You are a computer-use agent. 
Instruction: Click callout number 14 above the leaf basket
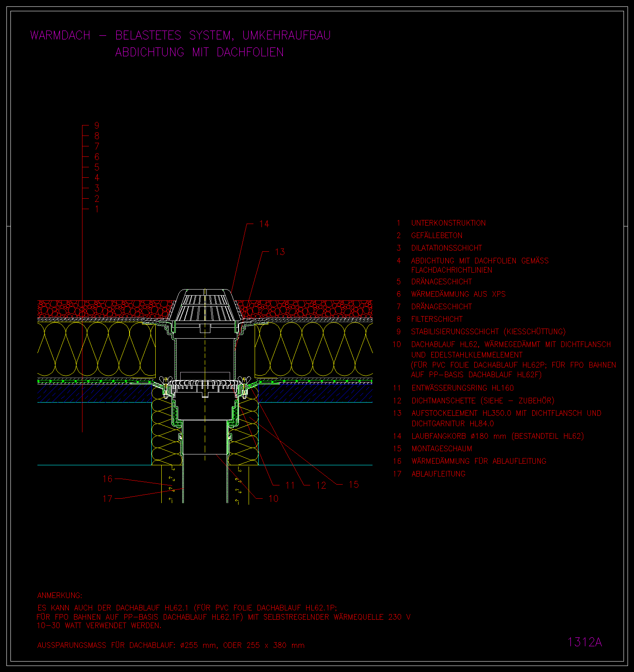click(x=264, y=224)
